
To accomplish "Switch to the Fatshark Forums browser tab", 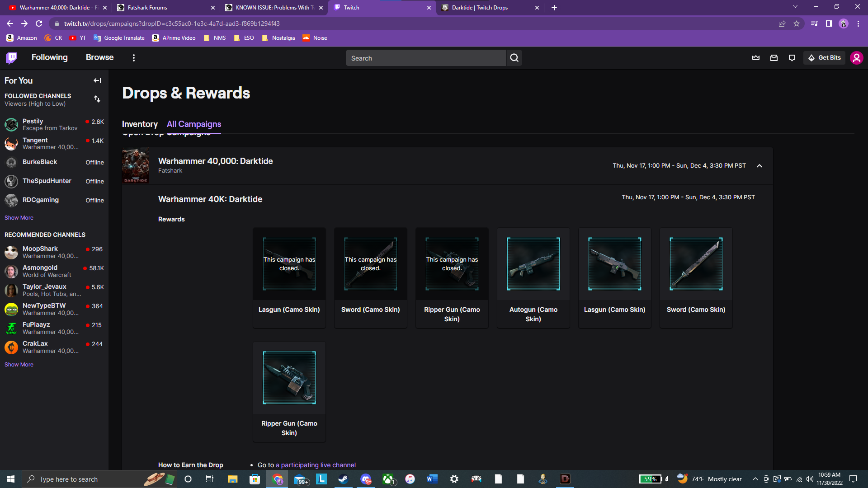I will coord(165,8).
